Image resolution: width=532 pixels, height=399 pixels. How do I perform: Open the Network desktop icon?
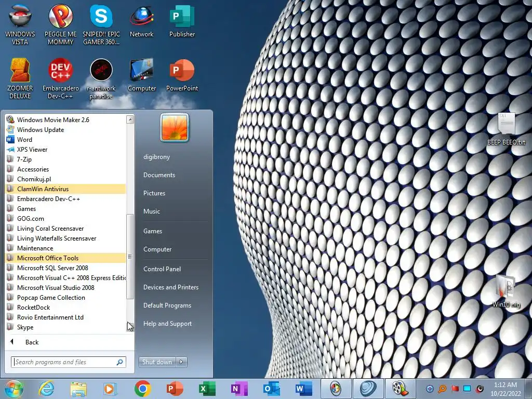point(141,21)
